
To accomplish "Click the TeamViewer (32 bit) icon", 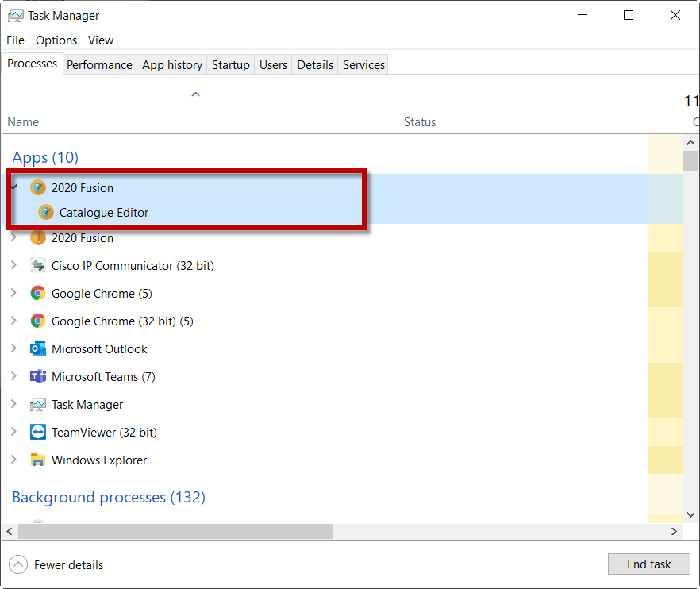I will tap(38, 433).
